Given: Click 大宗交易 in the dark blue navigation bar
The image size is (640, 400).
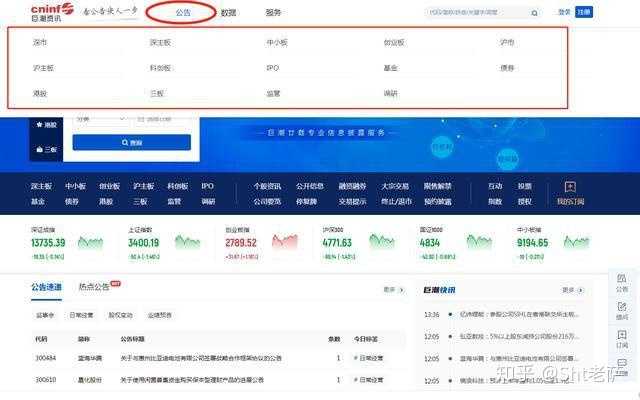Looking at the screenshot, I should coord(395,186).
